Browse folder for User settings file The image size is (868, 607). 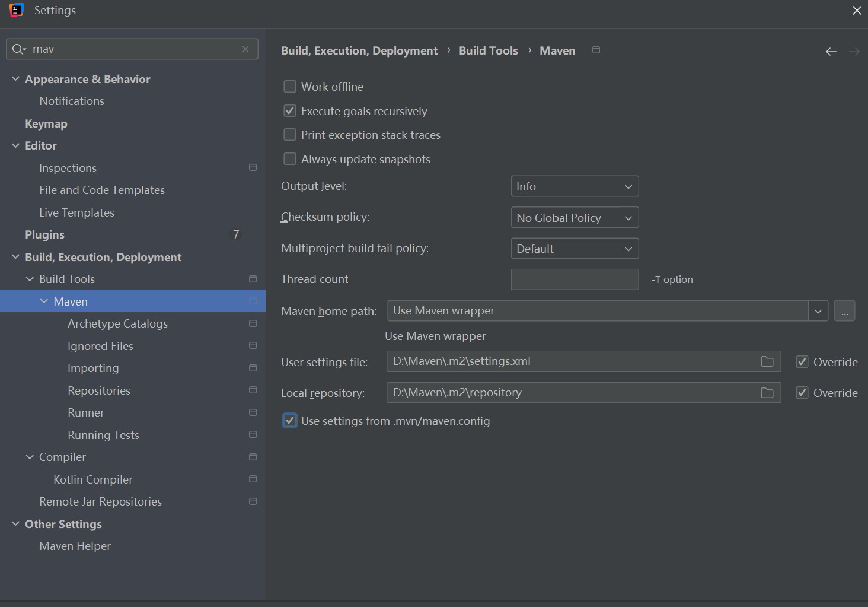tap(767, 361)
